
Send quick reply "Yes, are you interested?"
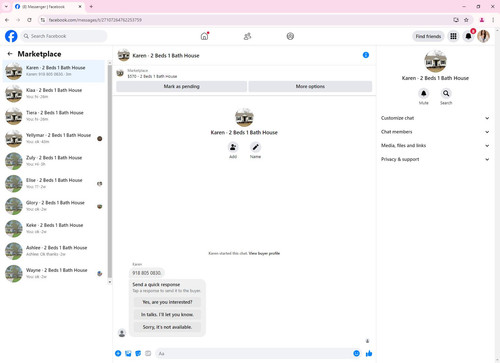(x=167, y=302)
